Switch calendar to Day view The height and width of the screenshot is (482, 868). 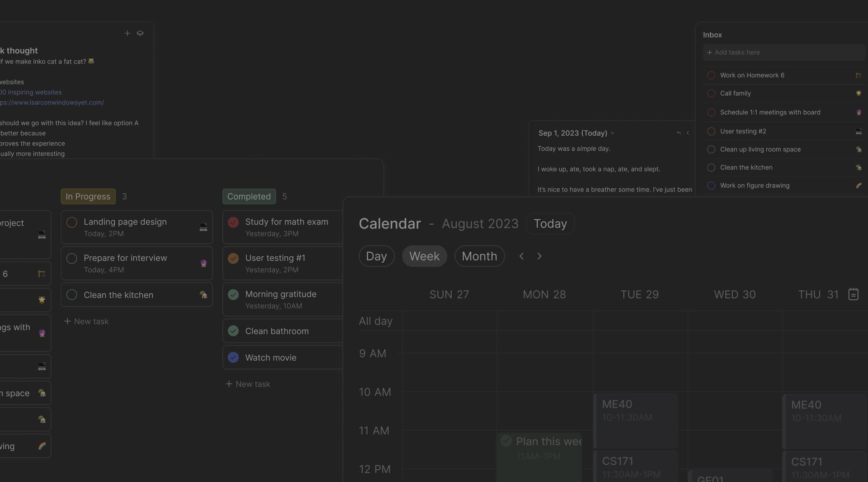pos(376,256)
